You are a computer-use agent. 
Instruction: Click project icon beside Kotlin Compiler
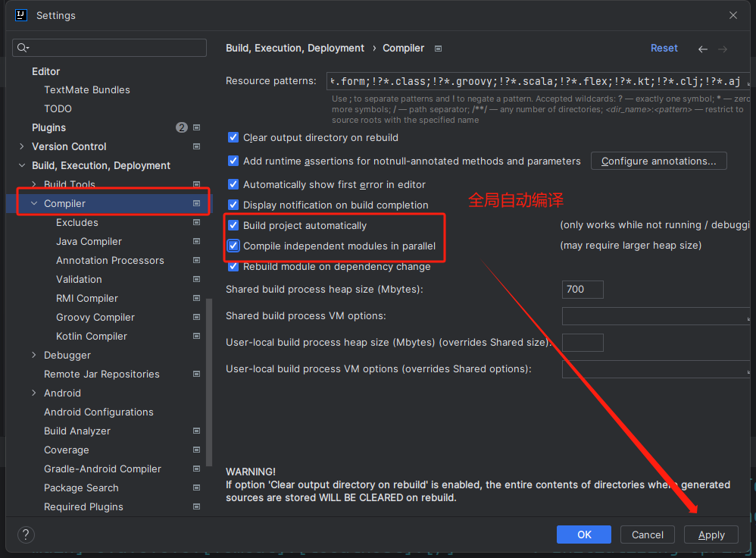[197, 336]
